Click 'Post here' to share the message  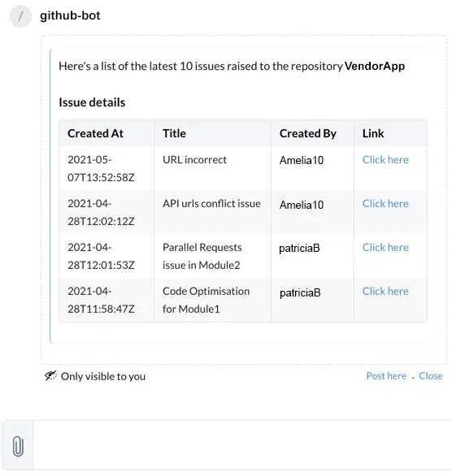pyautogui.click(x=386, y=376)
